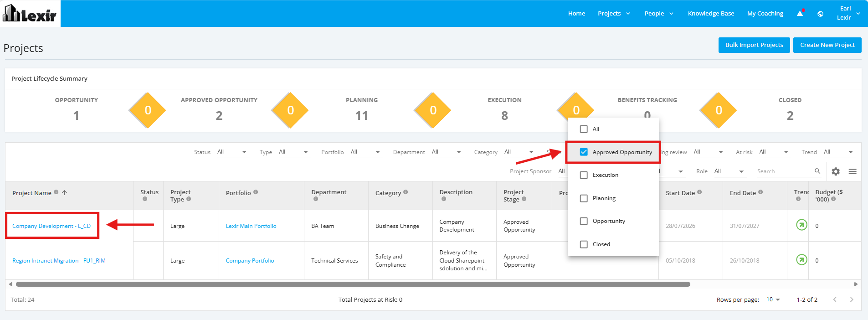Open table settings gear icon

836,171
